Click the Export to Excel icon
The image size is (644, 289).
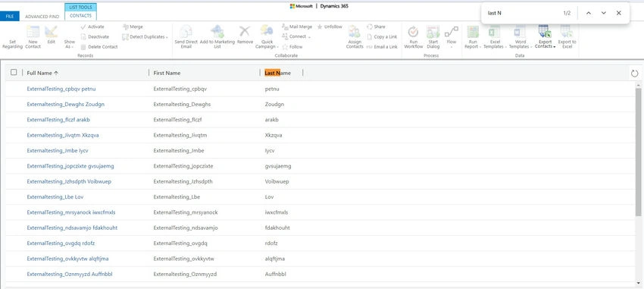[x=567, y=31]
